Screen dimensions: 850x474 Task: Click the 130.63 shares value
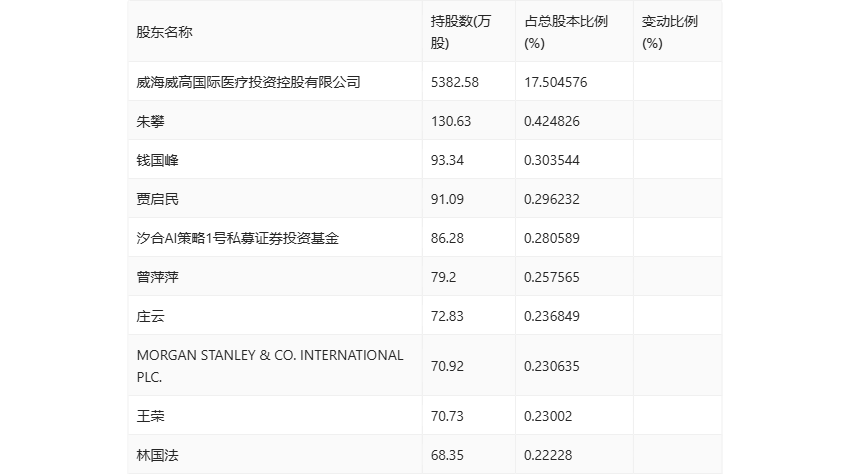pos(451,121)
